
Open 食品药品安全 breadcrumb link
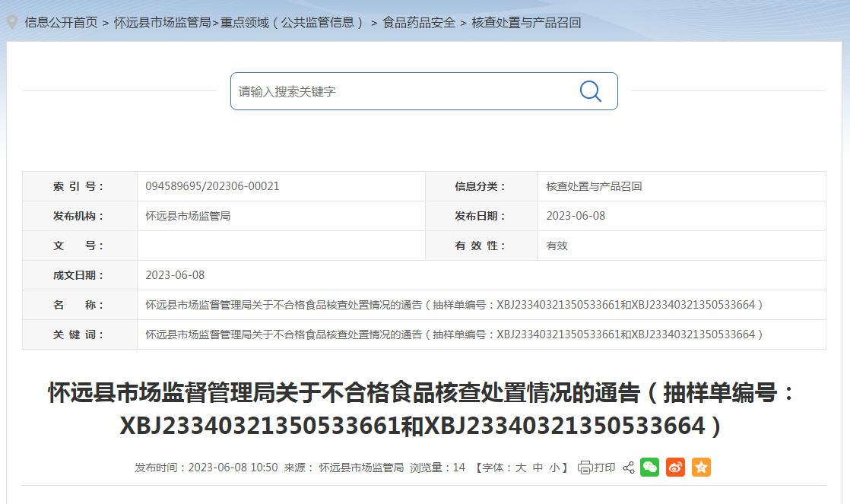[419, 23]
